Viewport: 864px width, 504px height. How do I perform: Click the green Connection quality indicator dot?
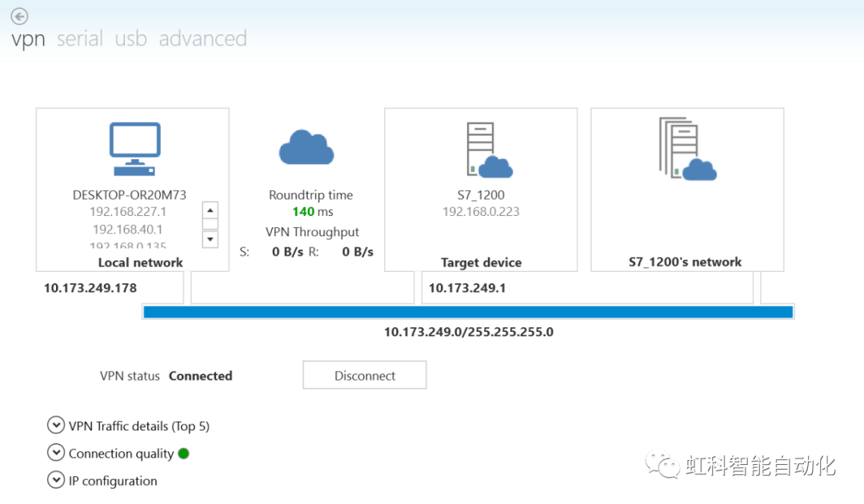click(x=184, y=454)
